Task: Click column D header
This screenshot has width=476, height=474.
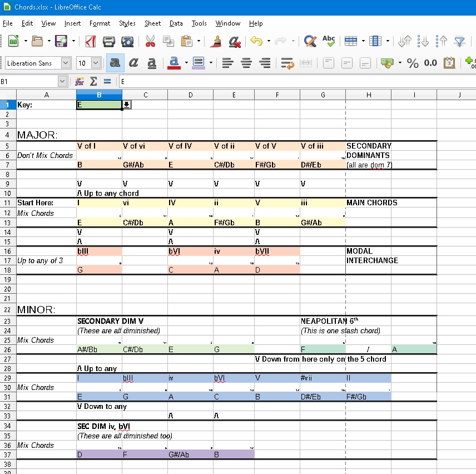Action: pos(190,95)
